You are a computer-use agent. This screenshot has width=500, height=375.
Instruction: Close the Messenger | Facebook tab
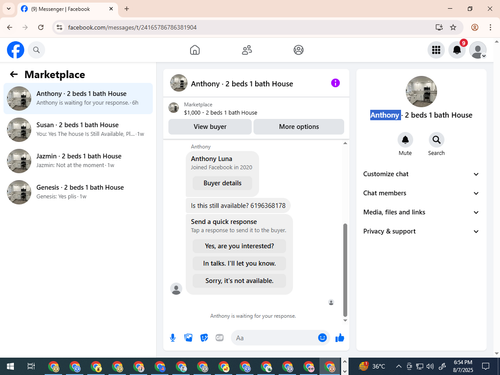111,9
